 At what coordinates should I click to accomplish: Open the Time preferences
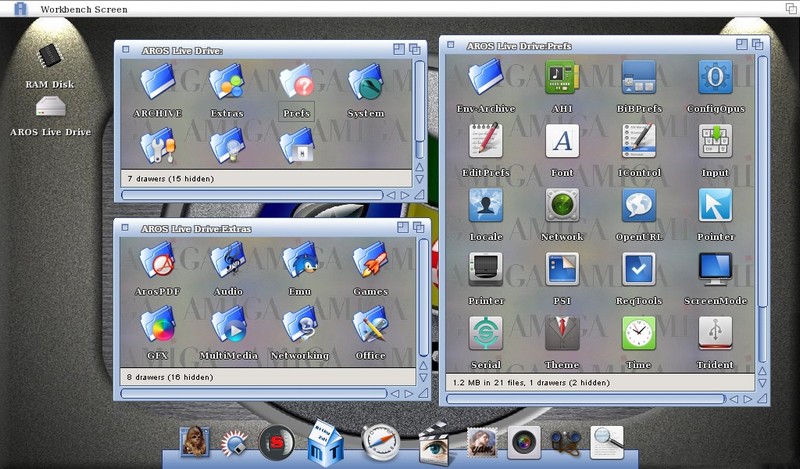click(639, 333)
